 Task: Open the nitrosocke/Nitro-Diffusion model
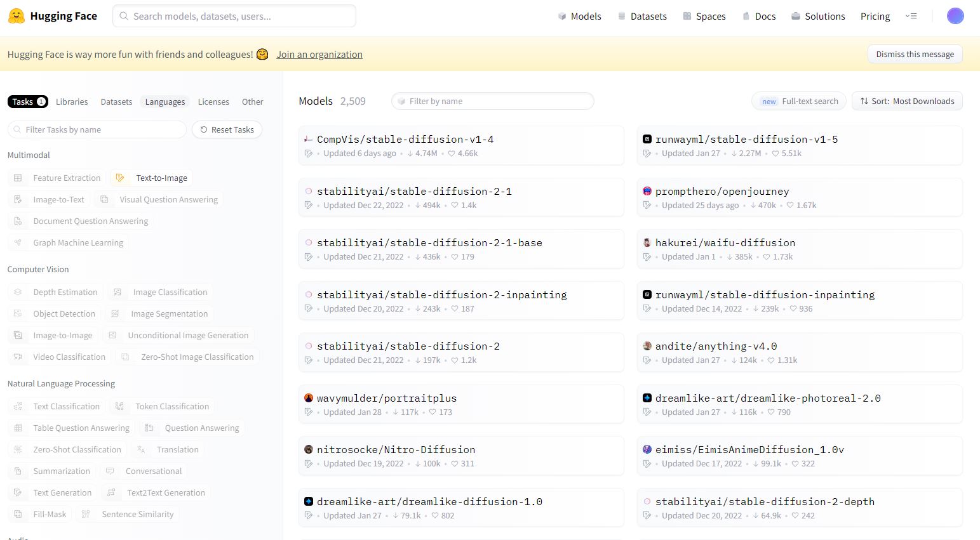pyautogui.click(x=461, y=456)
